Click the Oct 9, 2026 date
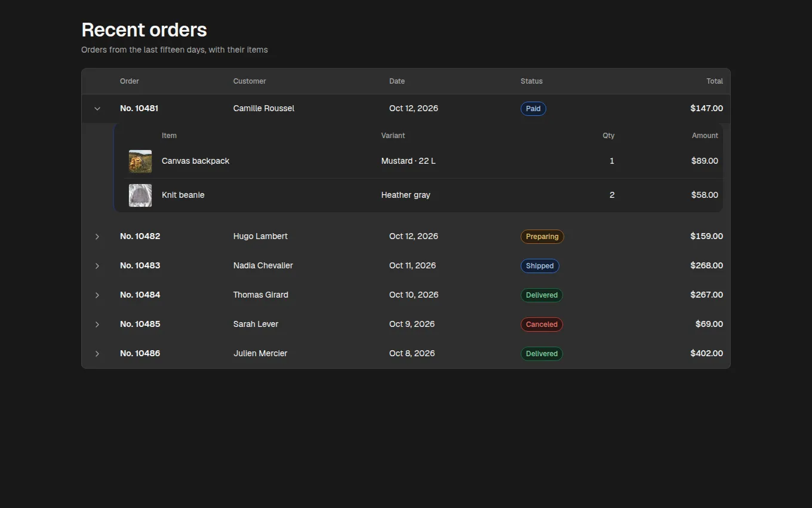The width and height of the screenshot is (812, 508). [x=412, y=325]
